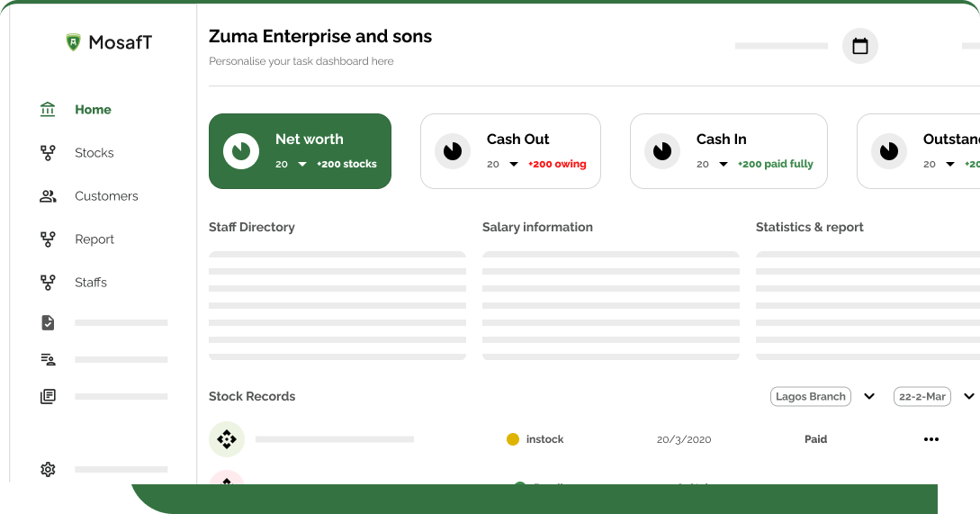This screenshot has width=980, height=514.
Task: Click the Stock Records heading
Action: (252, 396)
